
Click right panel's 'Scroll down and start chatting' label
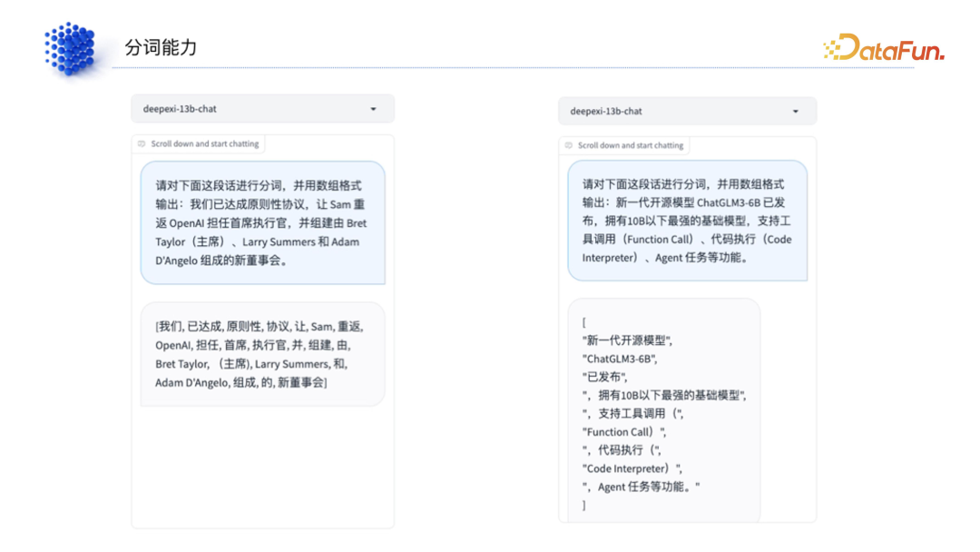630,145
